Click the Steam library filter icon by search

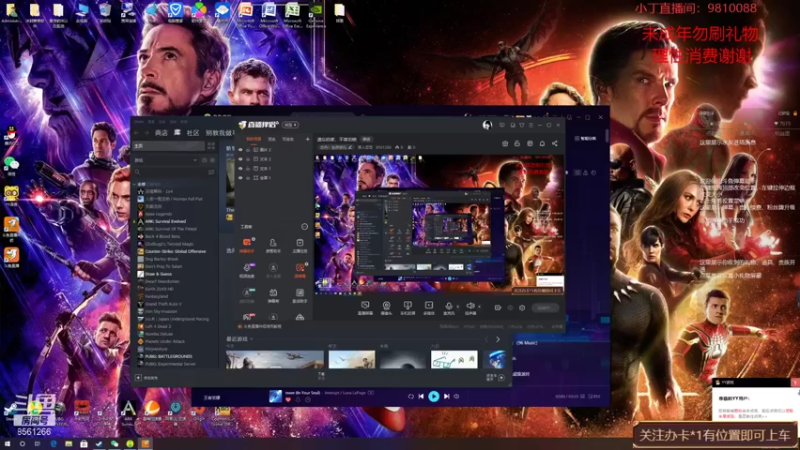tap(211, 172)
